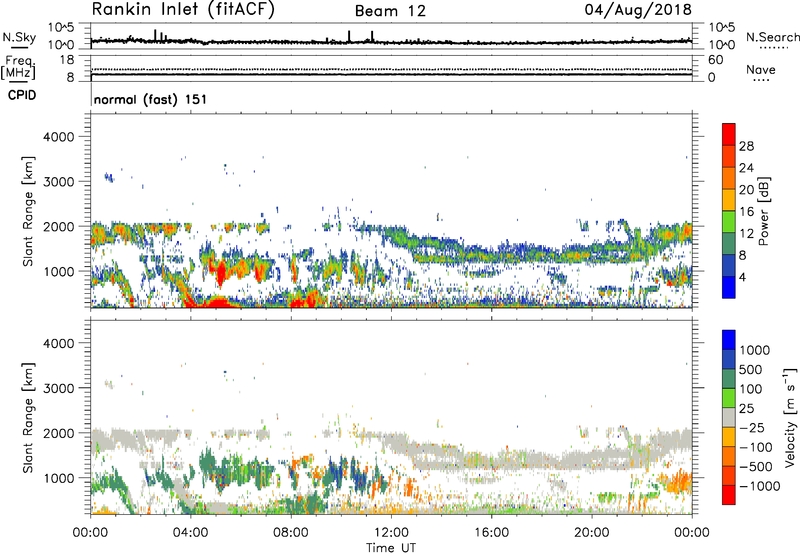Click the blue bottom segment of the Power color bar
This screenshot has height=554, width=800.
pyautogui.click(x=729, y=287)
